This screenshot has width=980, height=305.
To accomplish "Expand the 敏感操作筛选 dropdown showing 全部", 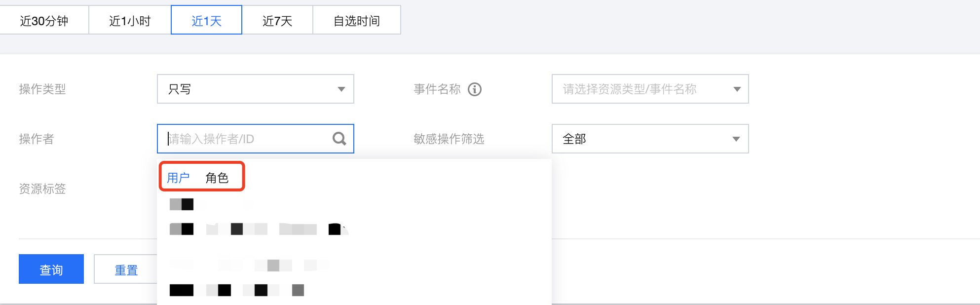I will coord(650,139).
